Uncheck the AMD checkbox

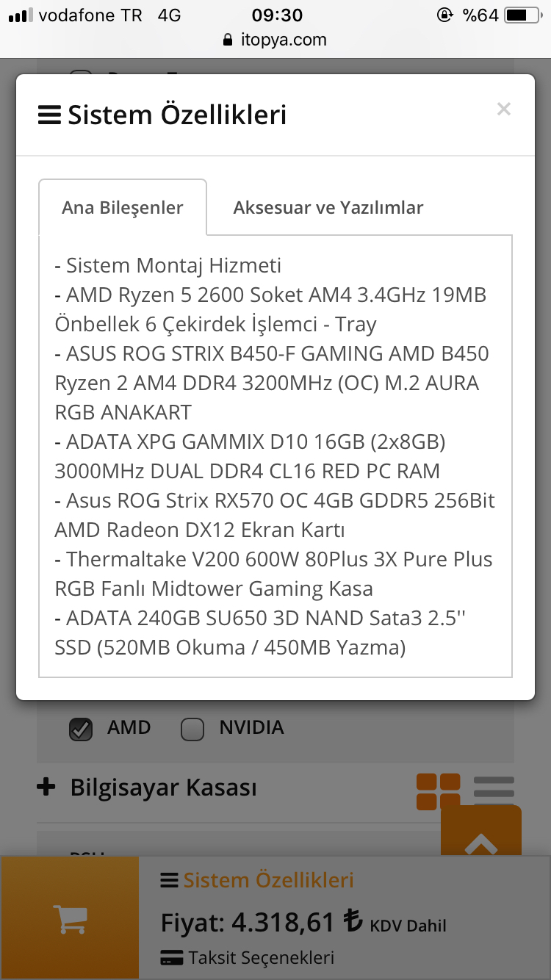[81, 729]
